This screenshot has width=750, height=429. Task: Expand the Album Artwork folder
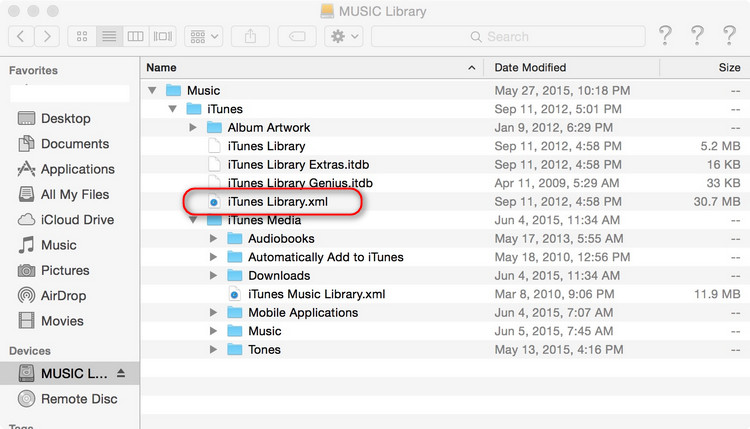point(193,128)
